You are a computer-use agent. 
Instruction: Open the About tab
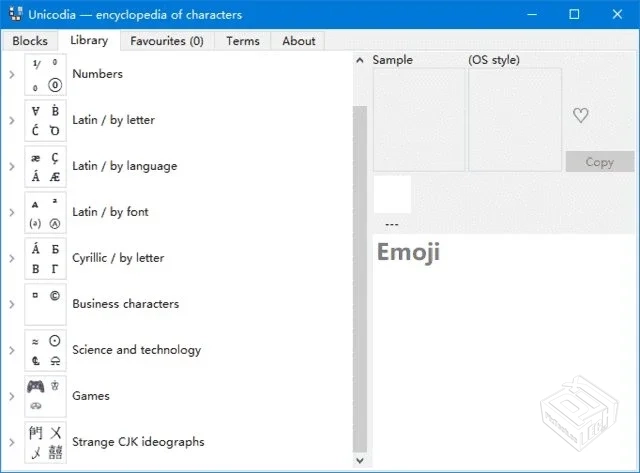[x=298, y=41]
